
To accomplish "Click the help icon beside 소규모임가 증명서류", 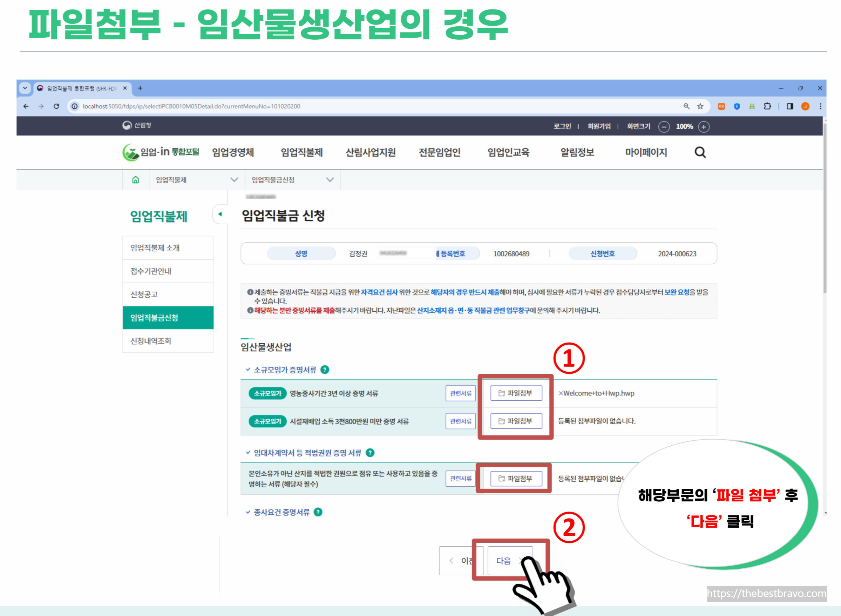I will [x=325, y=370].
